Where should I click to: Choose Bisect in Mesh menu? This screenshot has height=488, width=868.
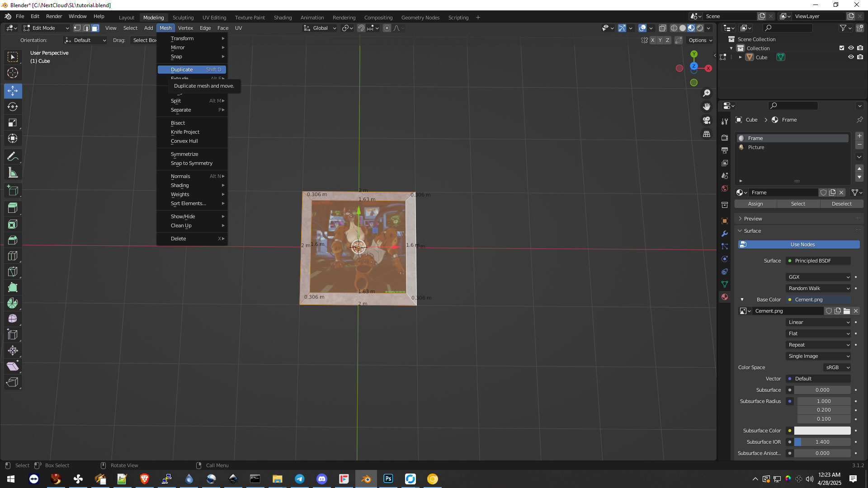click(192, 123)
